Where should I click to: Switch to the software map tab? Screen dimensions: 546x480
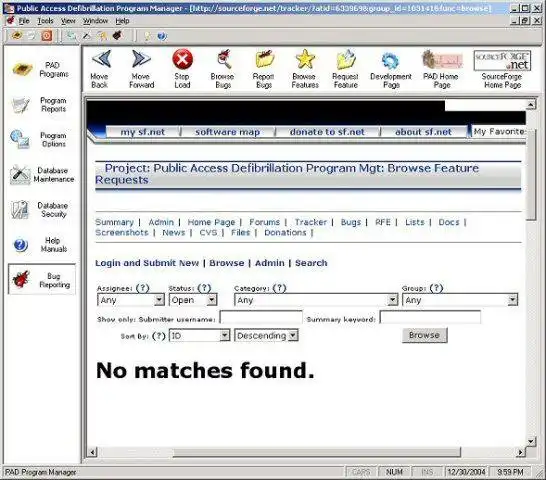pyautogui.click(x=227, y=132)
